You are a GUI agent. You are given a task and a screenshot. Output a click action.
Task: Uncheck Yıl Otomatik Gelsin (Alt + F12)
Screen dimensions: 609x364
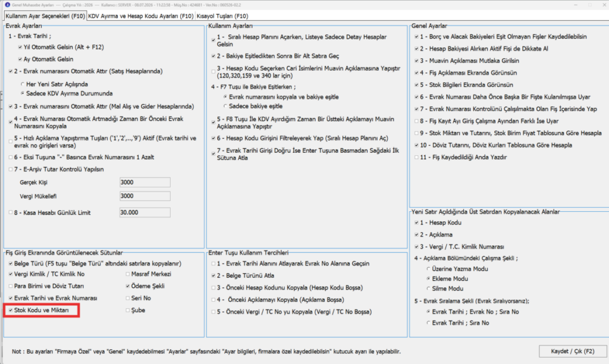[20, 48]
